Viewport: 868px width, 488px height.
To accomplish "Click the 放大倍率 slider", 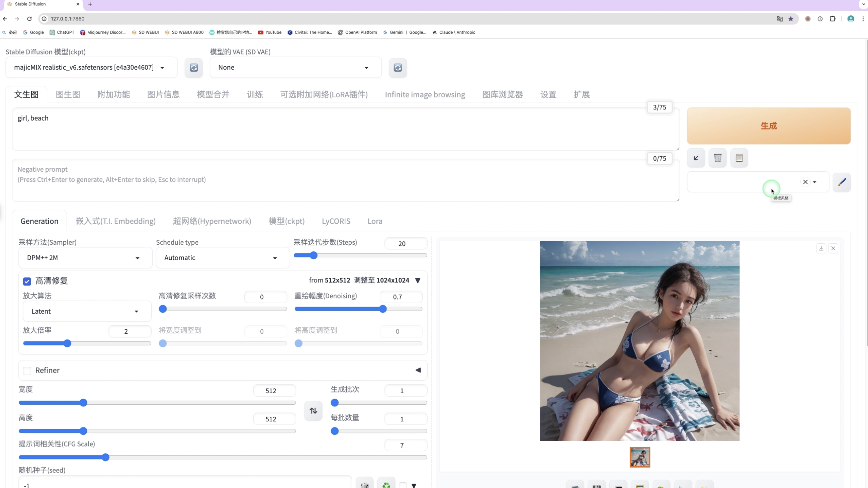I will [x=87, y=343].
